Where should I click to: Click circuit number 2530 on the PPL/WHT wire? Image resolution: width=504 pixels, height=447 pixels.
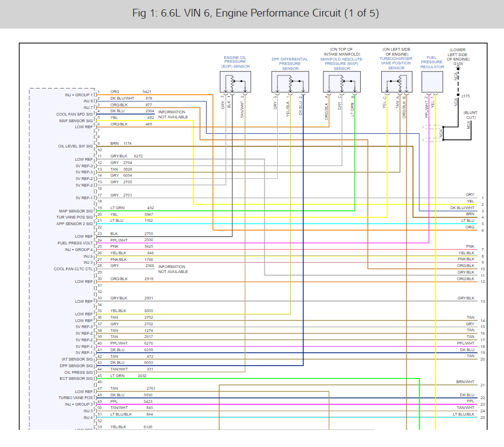149,240
